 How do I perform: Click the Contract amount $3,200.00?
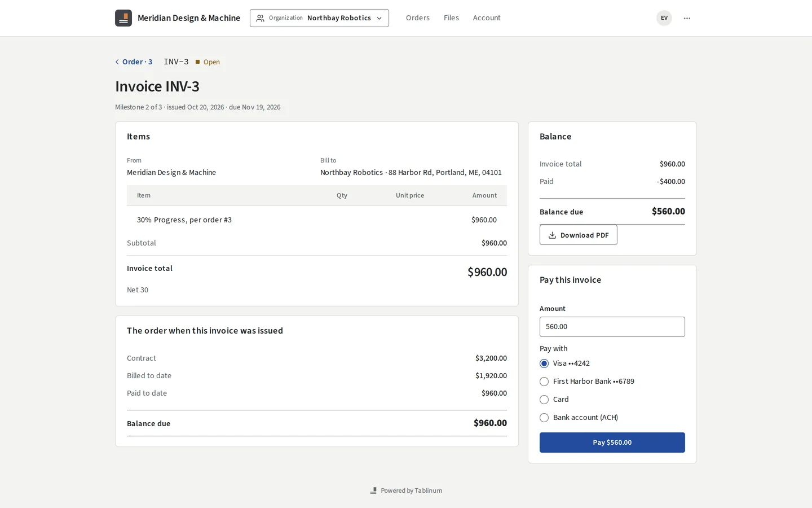click(x=491, y=358)
